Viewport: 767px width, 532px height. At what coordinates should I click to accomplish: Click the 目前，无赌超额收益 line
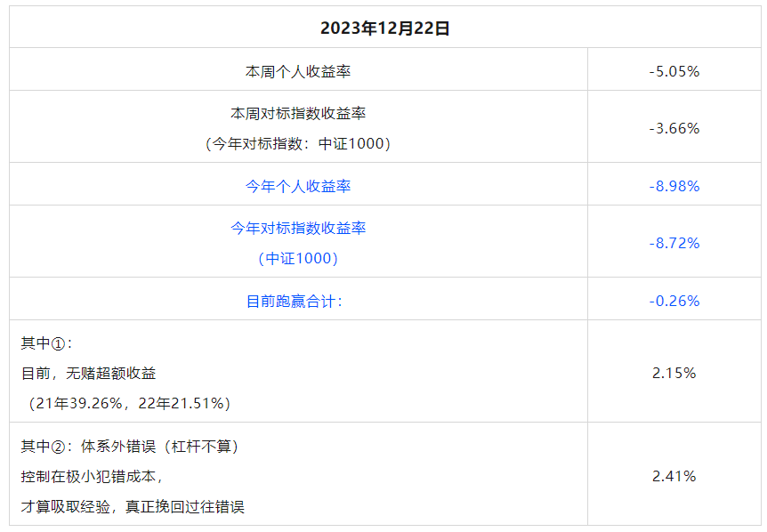[x=88, y=374]
